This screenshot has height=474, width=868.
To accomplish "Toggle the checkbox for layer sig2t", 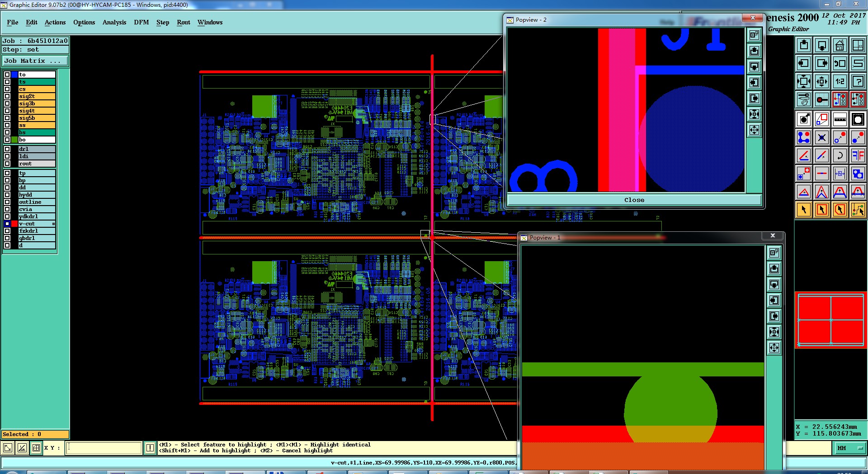I will pos(7,96).
